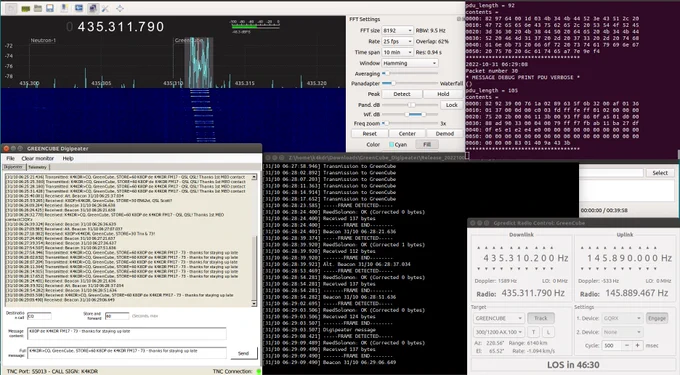Screen dimensions: 680x375
Task: Click the Cyan color swatch
Action: tap(392, 144)
